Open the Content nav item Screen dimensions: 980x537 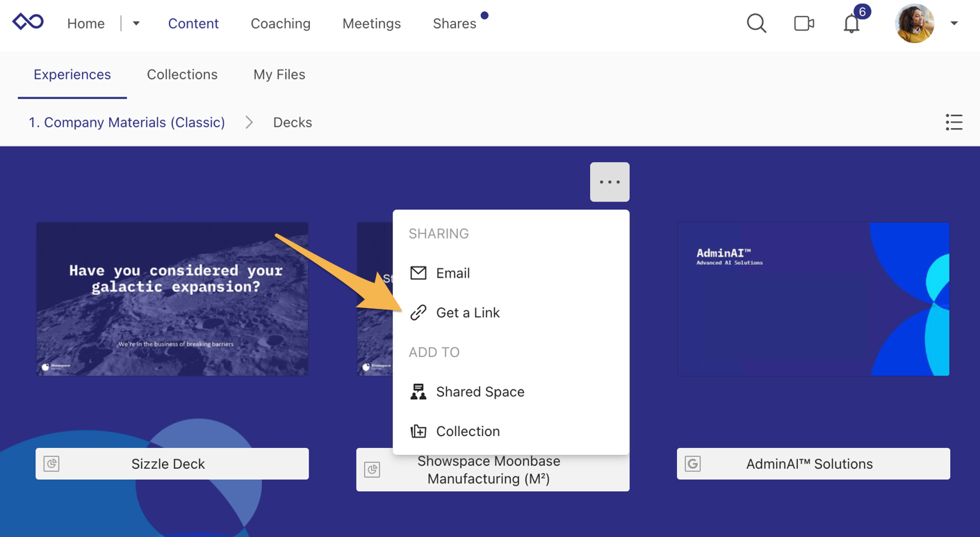point(193,24)
